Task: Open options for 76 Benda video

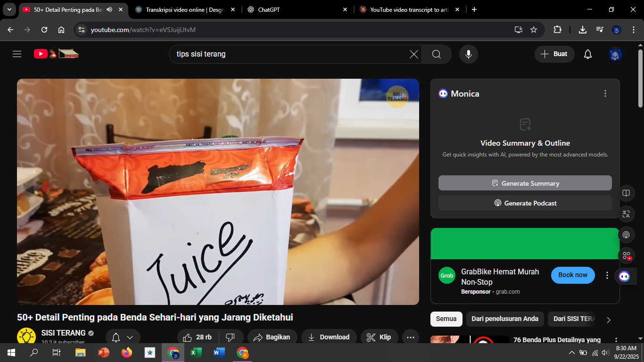Action: tap(616, 340)
